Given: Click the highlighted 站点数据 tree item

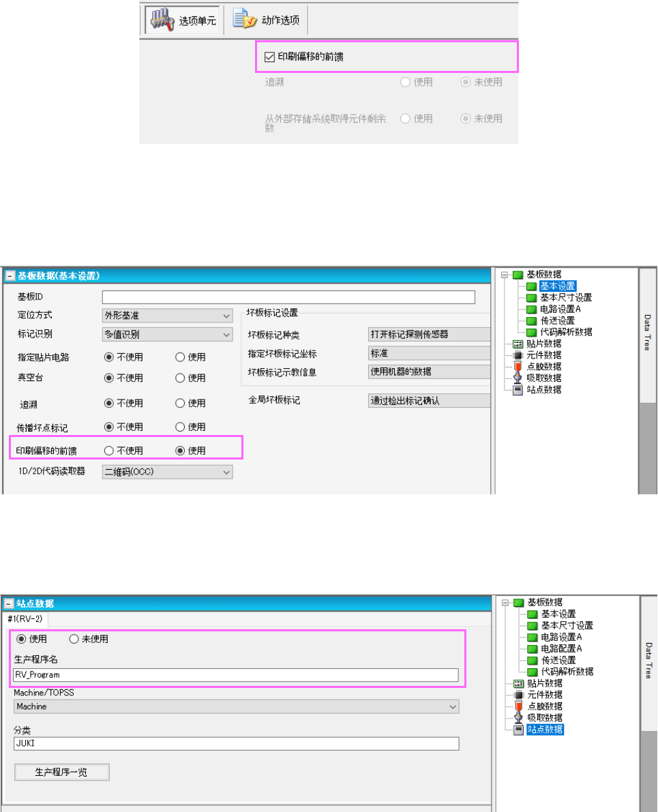Looking at the screenshot, I should click(545, 730).
